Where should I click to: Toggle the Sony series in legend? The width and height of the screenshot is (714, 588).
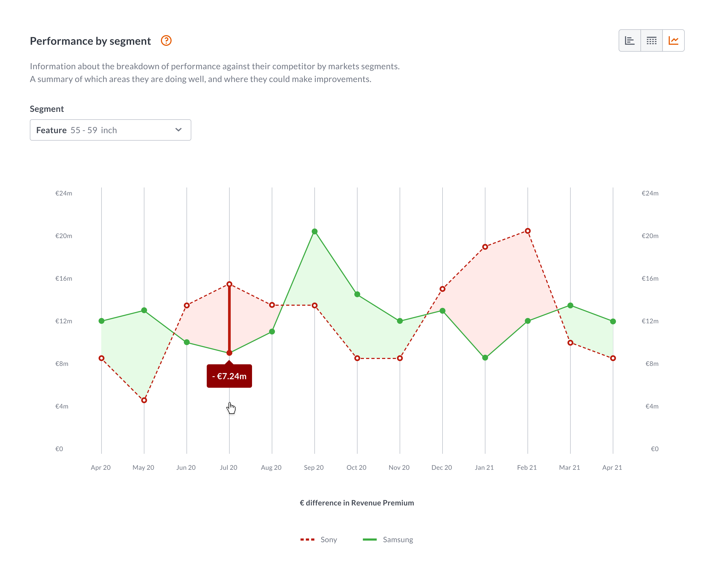(328, 540)
